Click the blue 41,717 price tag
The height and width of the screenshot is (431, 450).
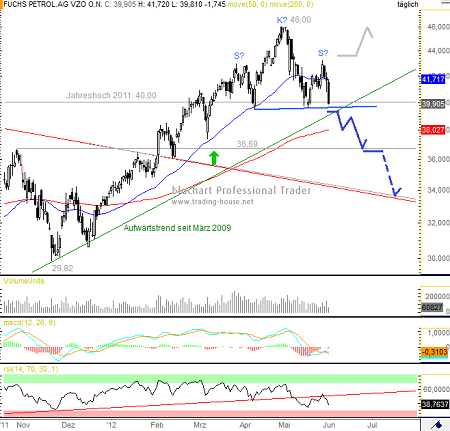(x=433, y=79)
